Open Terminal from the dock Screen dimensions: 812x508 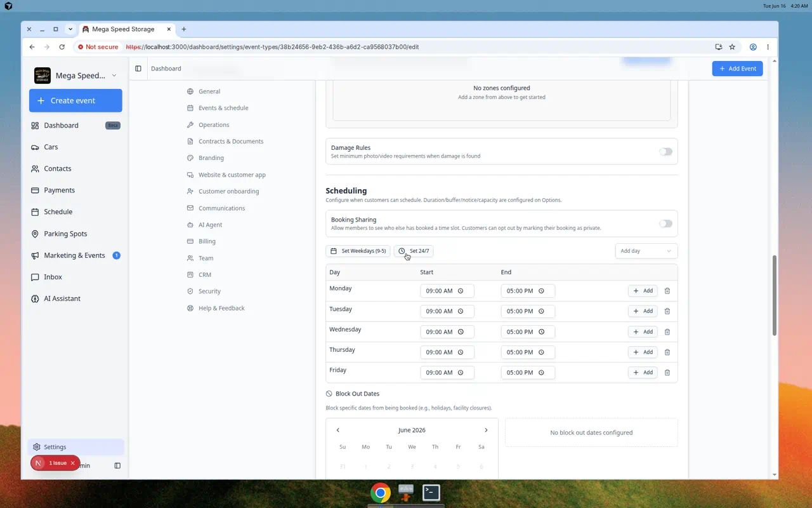tap(431, 493)
